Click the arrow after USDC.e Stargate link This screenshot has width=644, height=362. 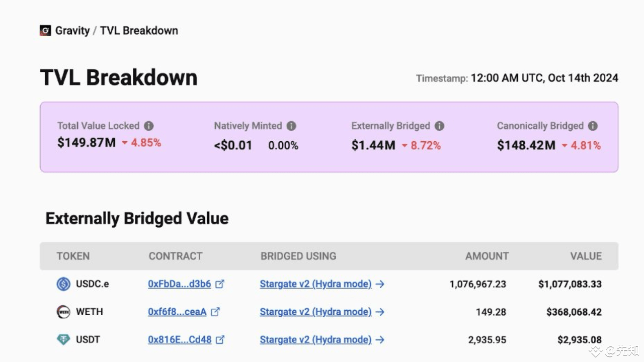(381, 284)
